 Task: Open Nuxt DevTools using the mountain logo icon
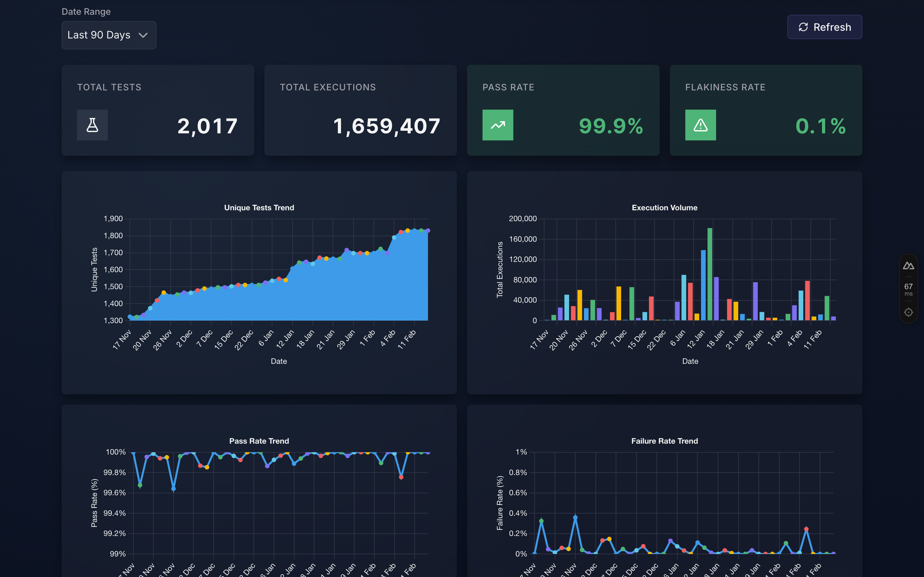point(909,266)
